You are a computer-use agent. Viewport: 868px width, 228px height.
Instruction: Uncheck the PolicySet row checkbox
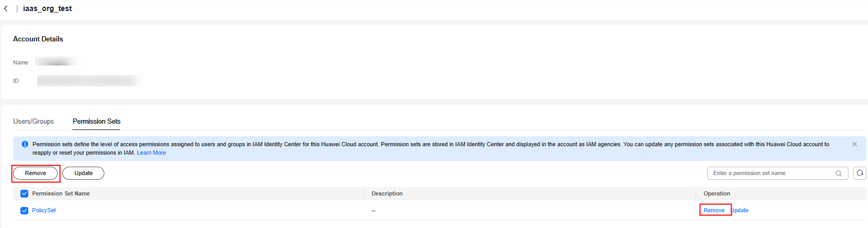tap(24, 211)
